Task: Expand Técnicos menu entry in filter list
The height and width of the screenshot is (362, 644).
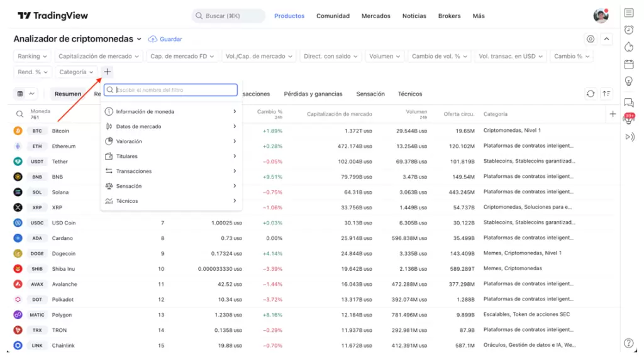Action: tap(171, 200)
